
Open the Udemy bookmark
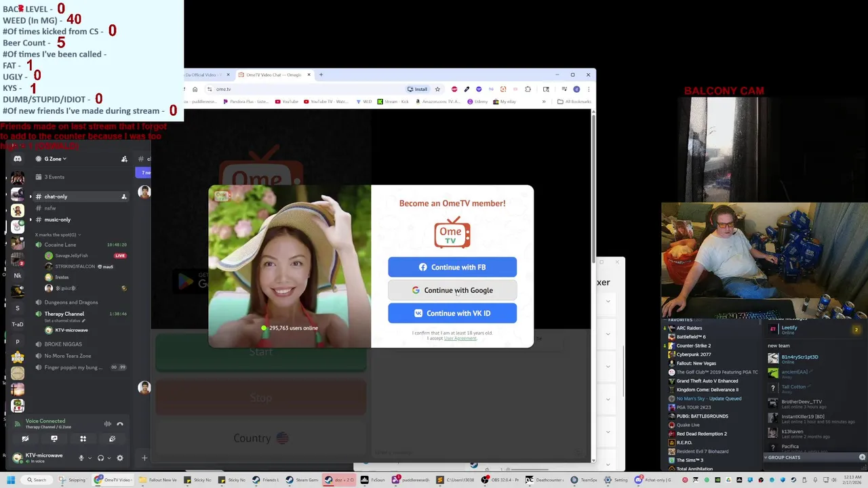[477, 102]
